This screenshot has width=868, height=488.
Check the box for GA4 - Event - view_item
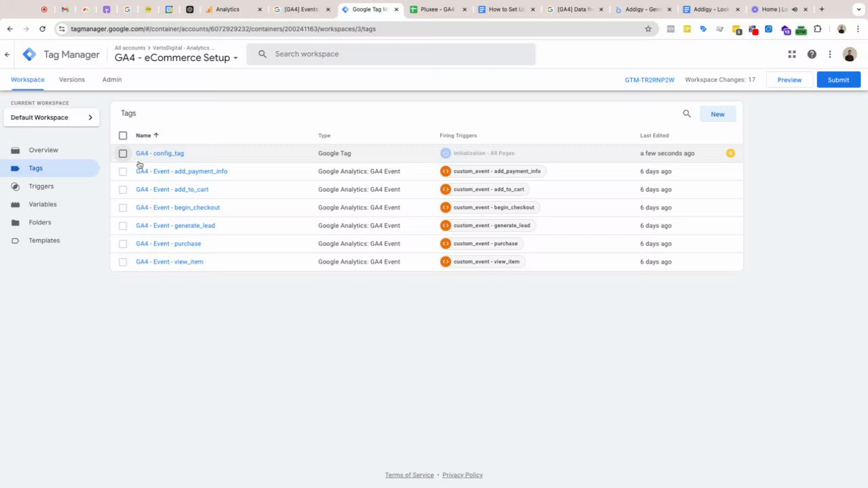pos(123,262)
